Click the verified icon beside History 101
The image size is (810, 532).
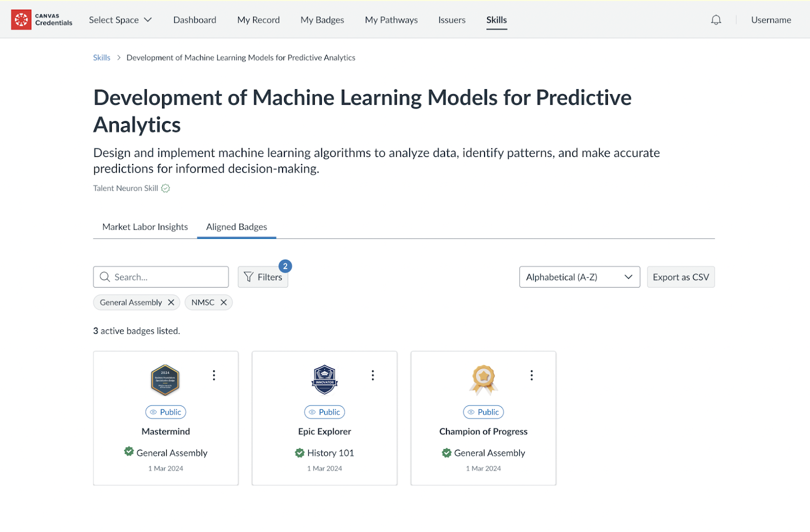tap(300, 453)
